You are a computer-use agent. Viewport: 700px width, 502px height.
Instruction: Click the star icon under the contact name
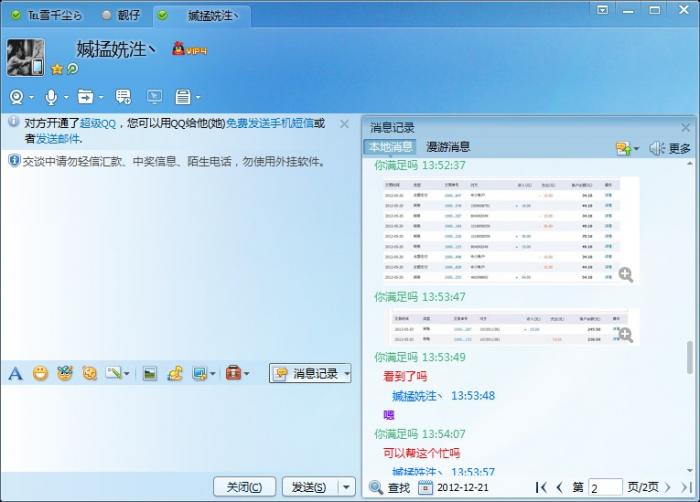point(57,69)
